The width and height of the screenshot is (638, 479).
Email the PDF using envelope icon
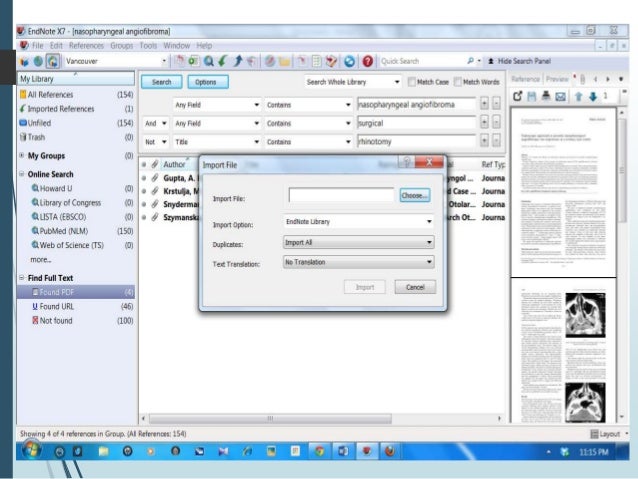click(x=561, y=96)
